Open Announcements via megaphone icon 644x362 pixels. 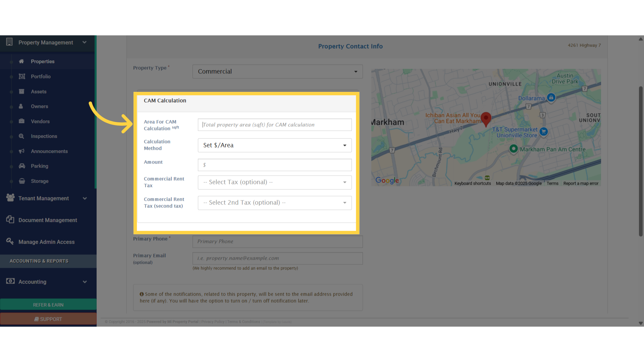[x=21, y=151]
